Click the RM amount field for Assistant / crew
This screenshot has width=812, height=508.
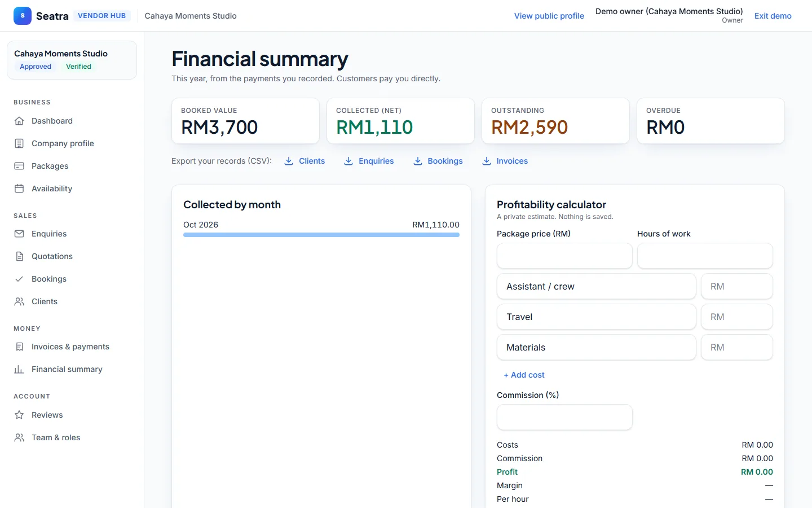tap(737, 286)
